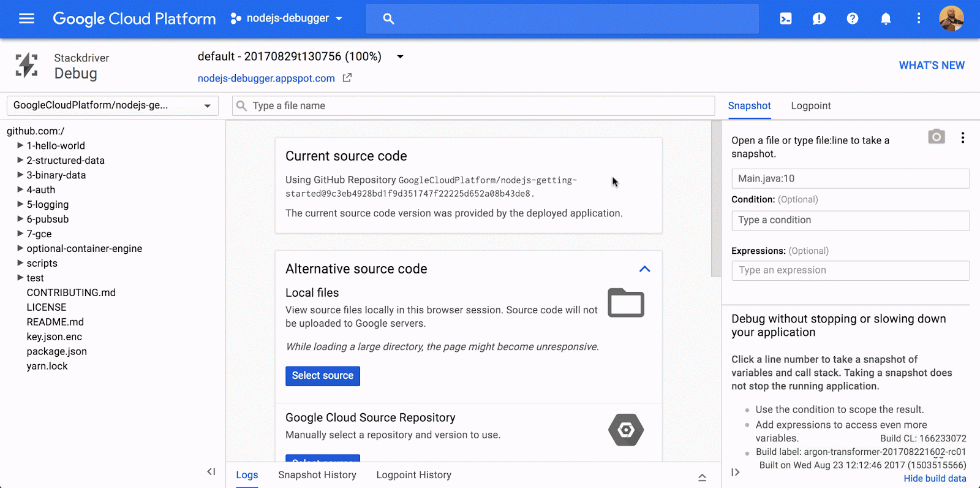Open the hamburger navigation menu

[x=26, y=18]
